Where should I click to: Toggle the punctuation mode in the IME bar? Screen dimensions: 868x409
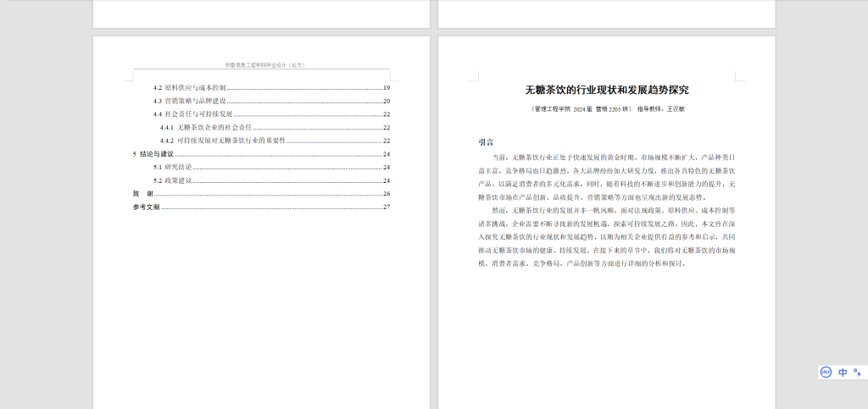857,372
